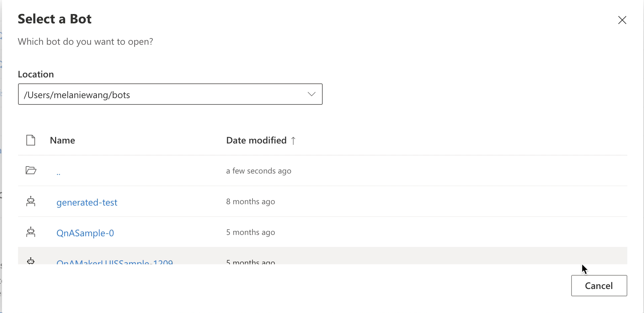Click the robot icon on the bottom partially visible row
The image size is (644, 313).
click(x=31, y=262)
